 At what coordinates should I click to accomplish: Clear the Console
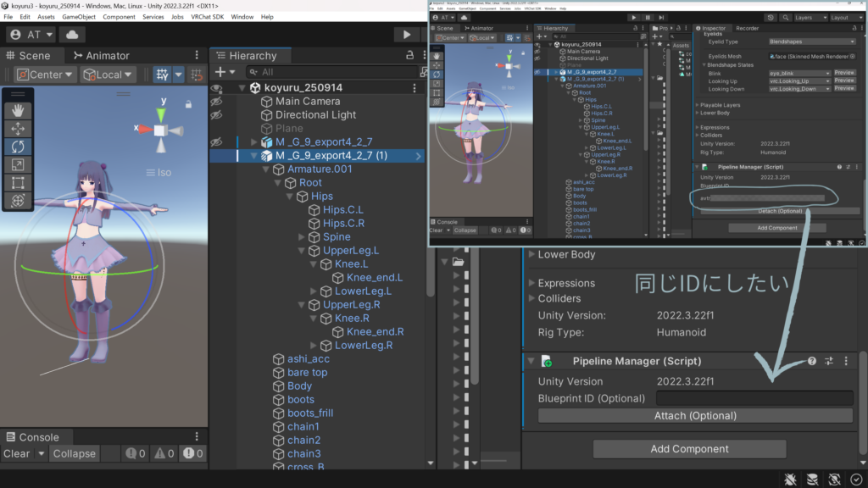click(x=17, y=454)
